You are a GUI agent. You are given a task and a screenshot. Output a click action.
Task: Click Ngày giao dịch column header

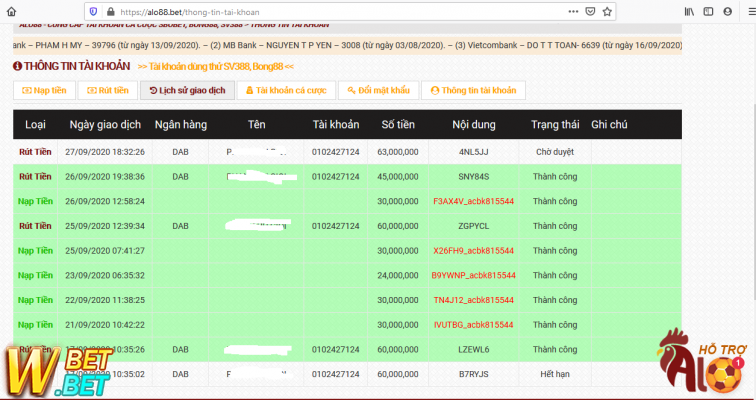(105, 124)
